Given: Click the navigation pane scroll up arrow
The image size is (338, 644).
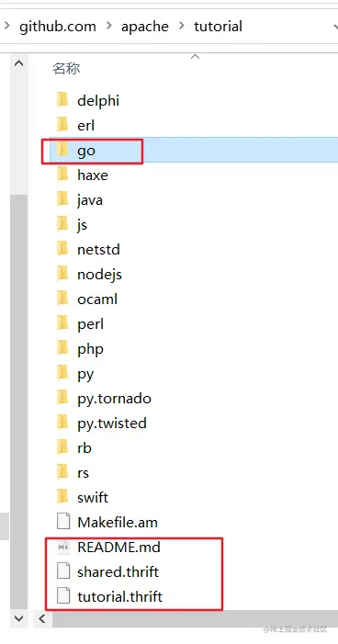Looking at the screenshot, I should coord(19,63).
